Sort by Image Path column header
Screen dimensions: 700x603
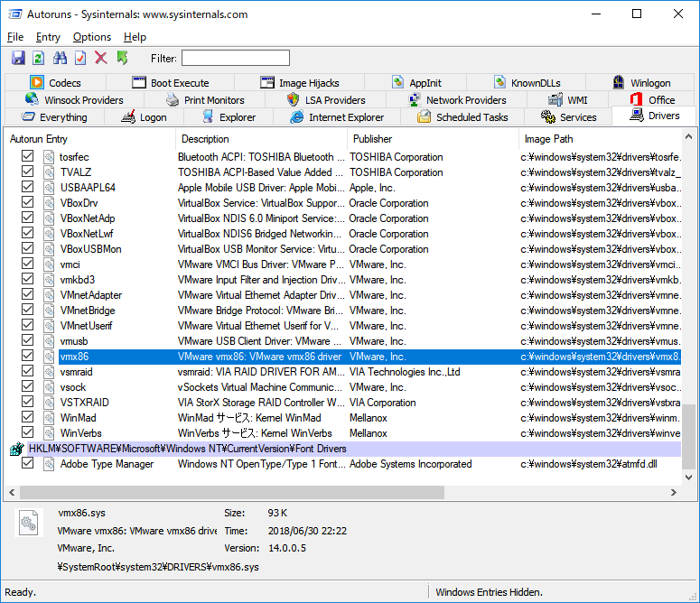point(600,139)
